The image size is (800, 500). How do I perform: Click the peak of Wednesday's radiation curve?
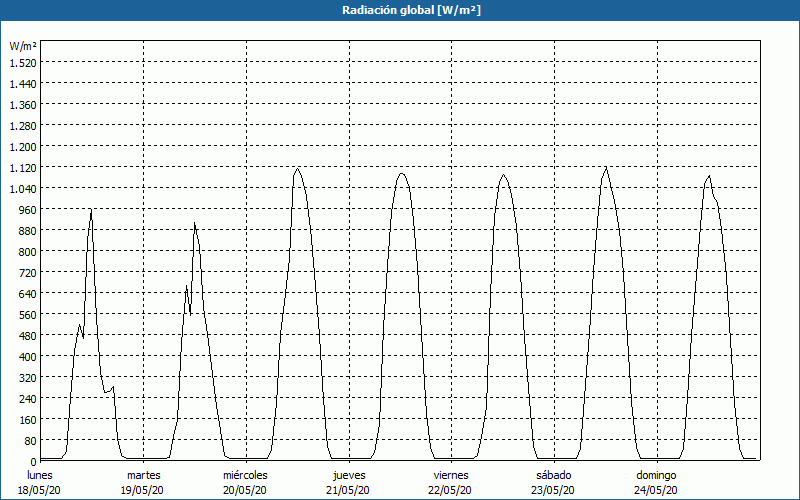297,168
